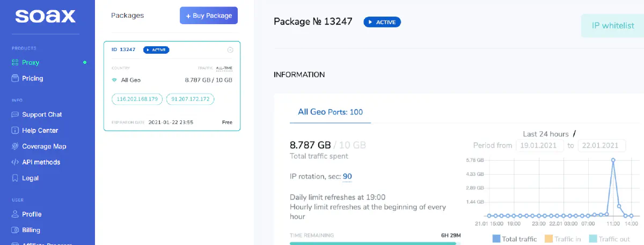
Task: Select the All Geo Ports: 100 tab
Action: click(x=330, y=112)
